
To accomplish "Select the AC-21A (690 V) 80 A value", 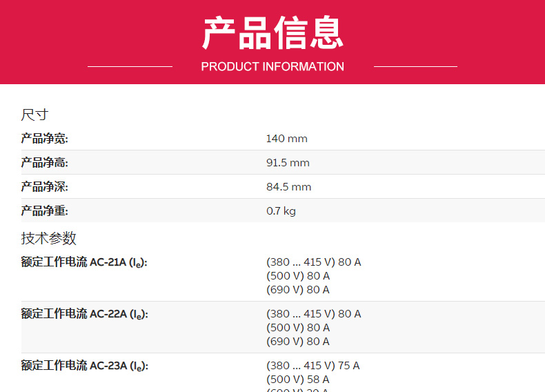I will pos(297,290).
